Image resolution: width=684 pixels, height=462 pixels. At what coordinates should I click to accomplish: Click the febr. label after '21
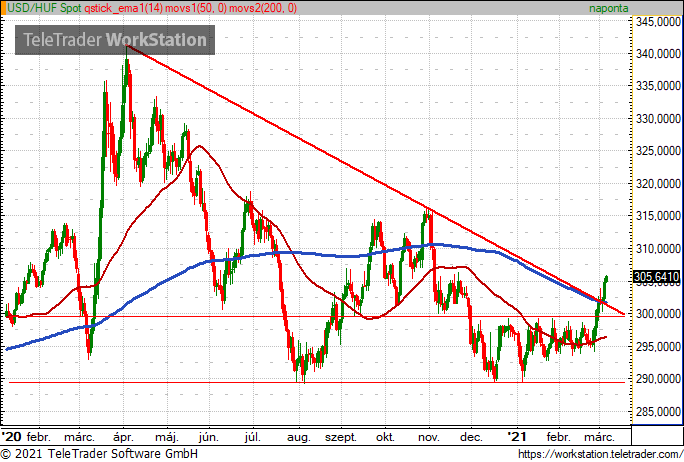pyautogui.click(x=558, y=437)
